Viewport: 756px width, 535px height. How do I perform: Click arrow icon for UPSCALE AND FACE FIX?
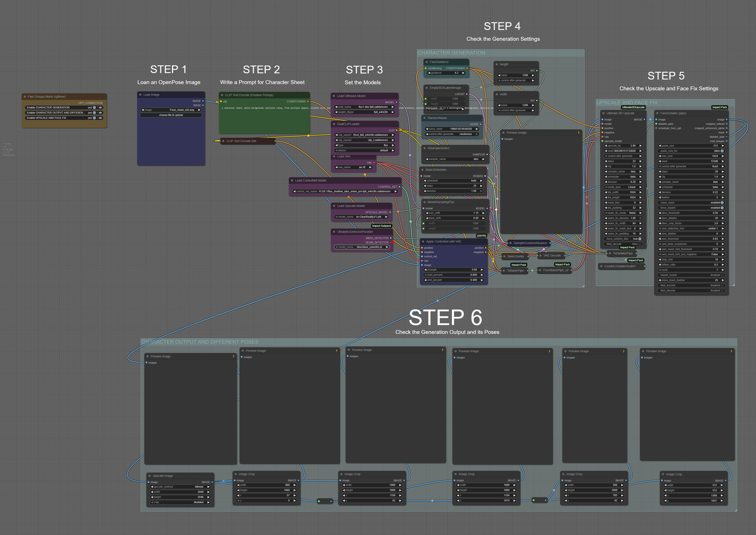(101, 118)
